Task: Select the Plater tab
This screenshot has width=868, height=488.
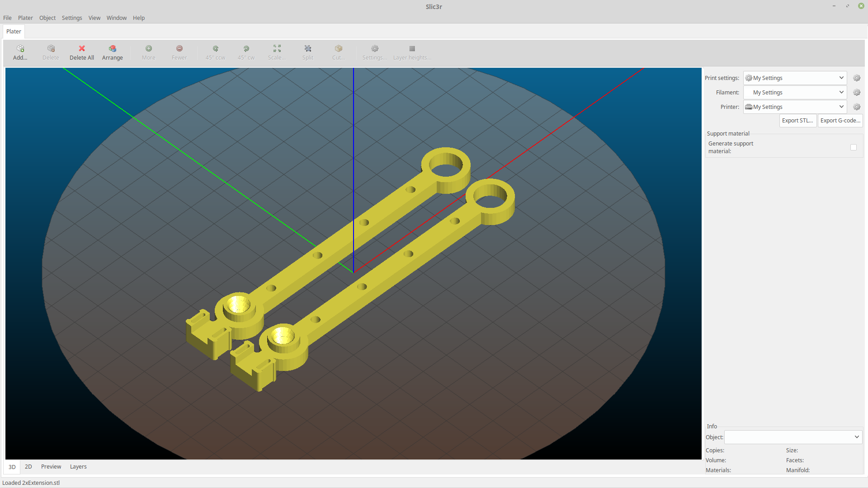Action: pyautogui.click(x=14, y=31)
